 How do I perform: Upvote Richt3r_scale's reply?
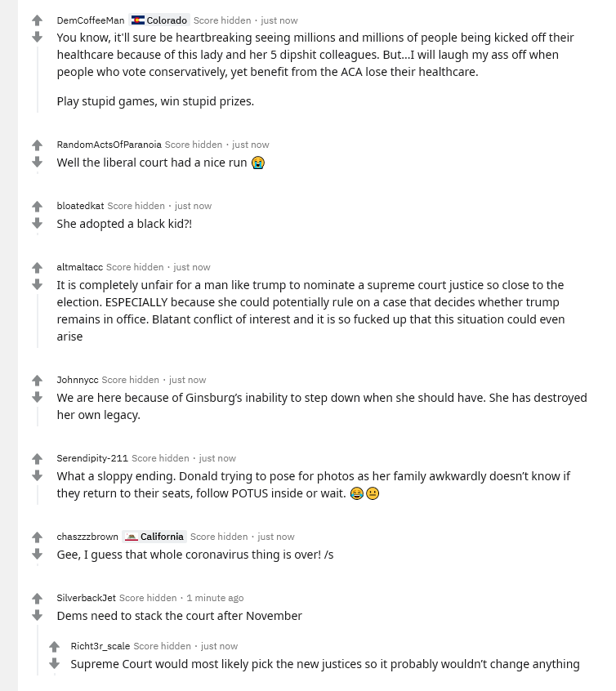tap(54, 647)
